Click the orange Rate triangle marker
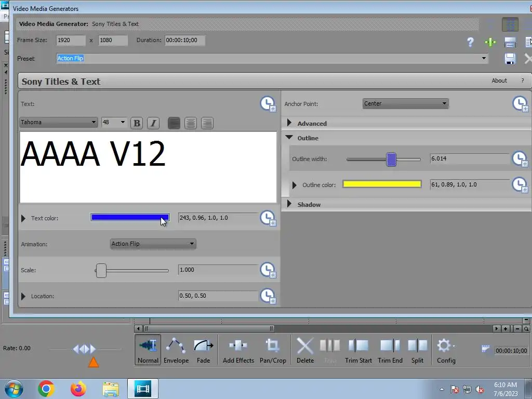 (94, 362)
